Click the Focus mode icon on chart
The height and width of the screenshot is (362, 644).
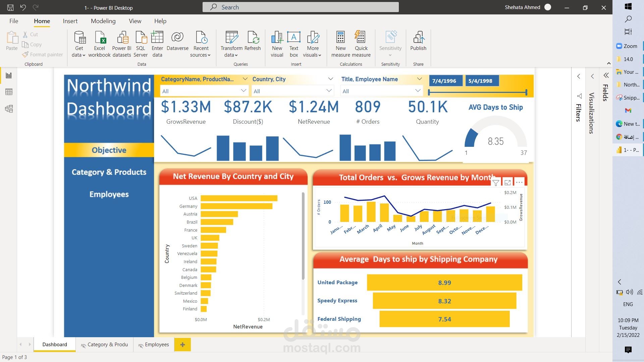507,182
